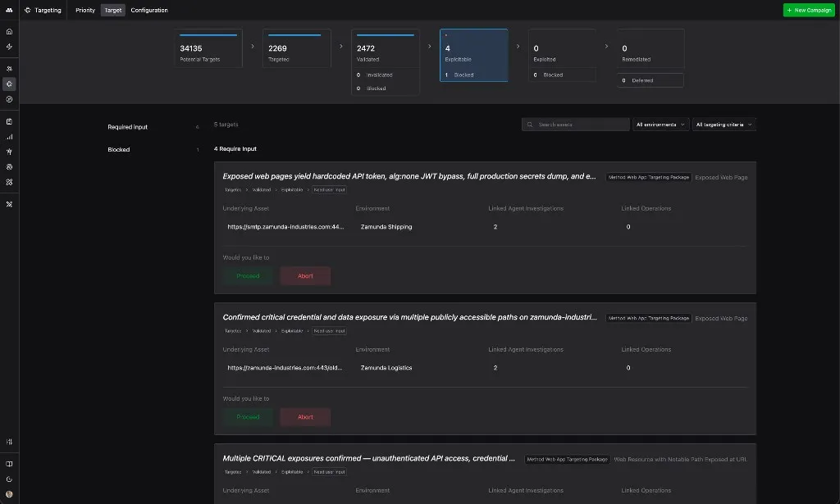
Task: Open the user avatar at sidebar bottom
Action: coord(9,494)
